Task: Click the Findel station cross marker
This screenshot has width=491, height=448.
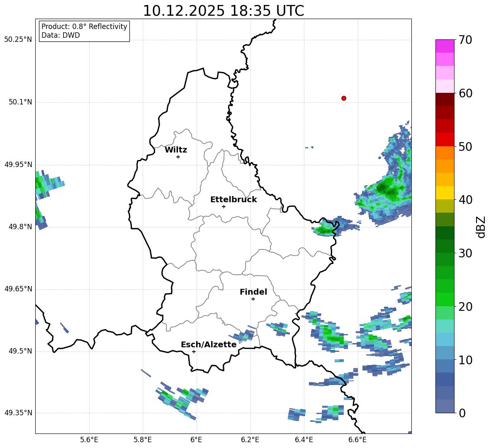Action: tap(253, 299)
